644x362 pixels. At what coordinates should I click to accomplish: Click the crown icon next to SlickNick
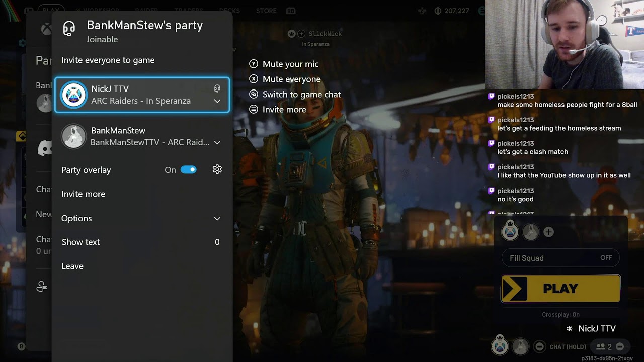click(291, 34)
